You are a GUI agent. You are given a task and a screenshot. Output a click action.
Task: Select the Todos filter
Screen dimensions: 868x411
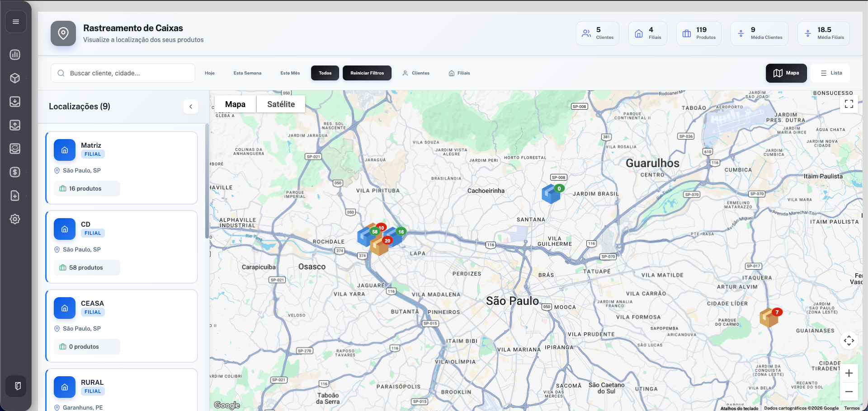tap(325, 73)
